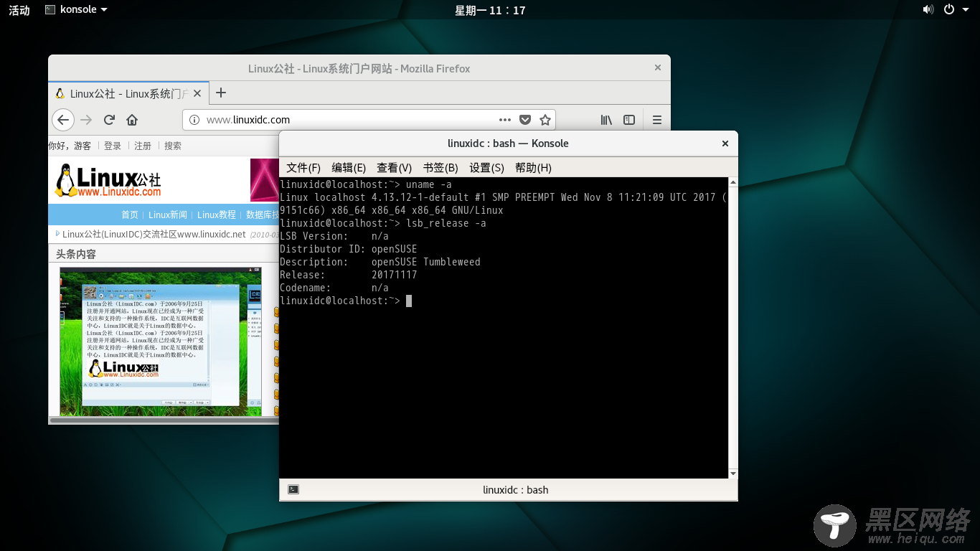Image resolution: width=980 pixels, height=551 pixels.
Task: Open the clock calendar 星期一 11:17
Action: tap(490, 10)
